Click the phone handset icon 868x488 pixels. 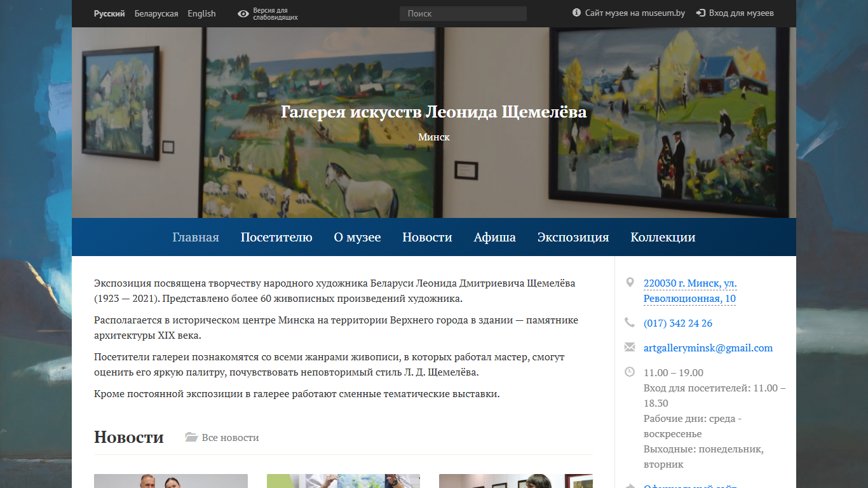tap(630, 322)
